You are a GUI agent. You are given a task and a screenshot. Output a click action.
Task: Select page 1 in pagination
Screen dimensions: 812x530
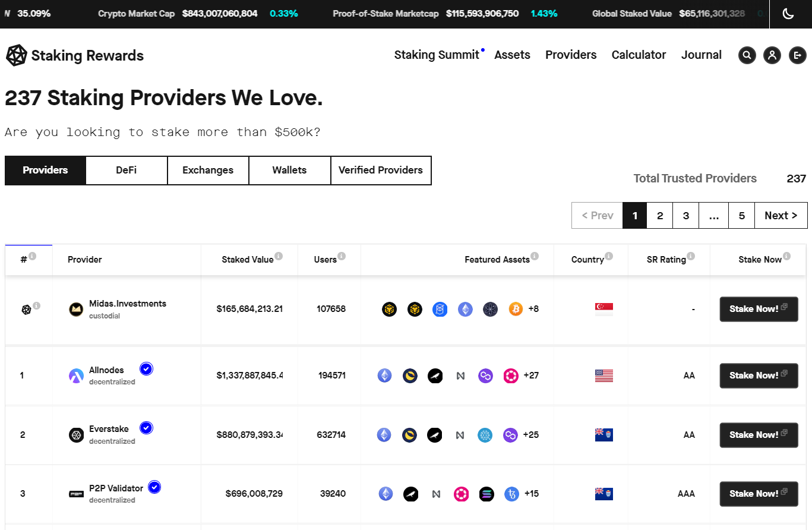pyautogui.click(x=635, y=216)
